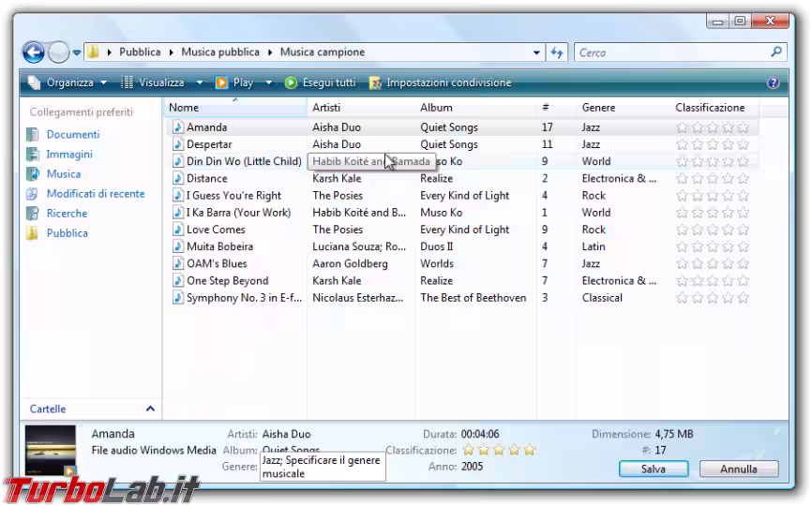The width and height of the screenshot is (812, 506).
Task: Click Annulla to cancel edits
Action: point(739,469)
